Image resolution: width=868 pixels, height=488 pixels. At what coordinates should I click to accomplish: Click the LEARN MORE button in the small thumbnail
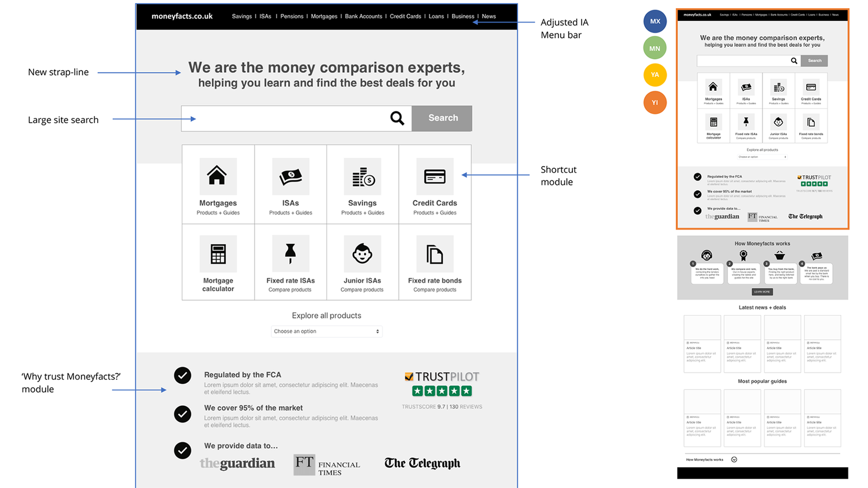pyautogui.click(x=762, y=292)
